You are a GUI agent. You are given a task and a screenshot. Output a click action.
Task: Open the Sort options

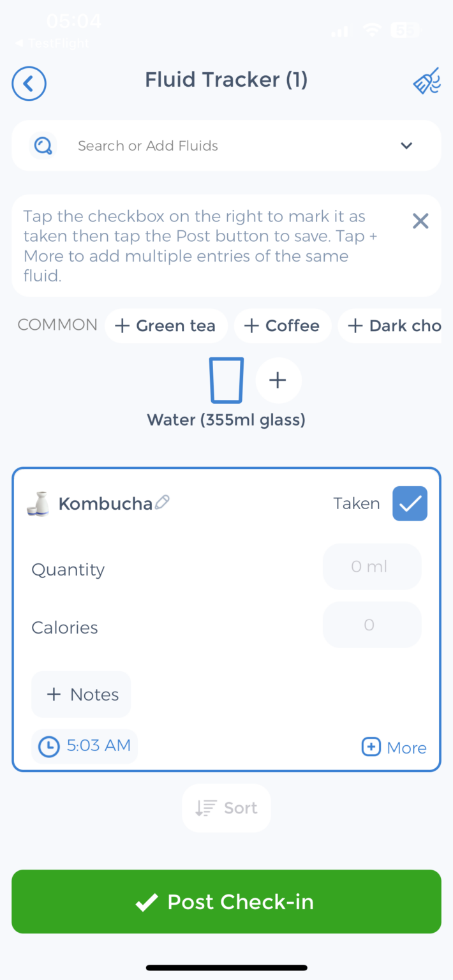tap(226, 808)
